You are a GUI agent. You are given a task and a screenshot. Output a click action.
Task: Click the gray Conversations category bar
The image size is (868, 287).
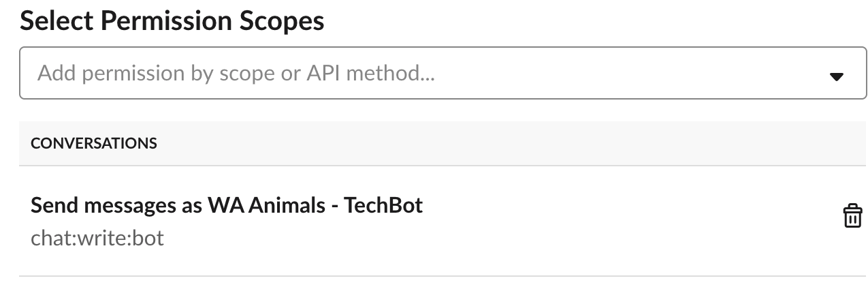coord(443,144)
